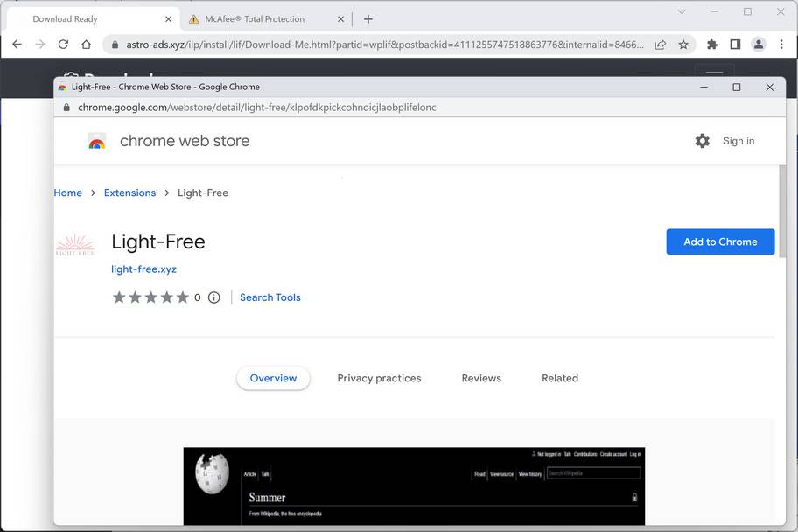Open the light-free.xyz link
The height and width of the screenshot is (532, 798).
(143, 269)
